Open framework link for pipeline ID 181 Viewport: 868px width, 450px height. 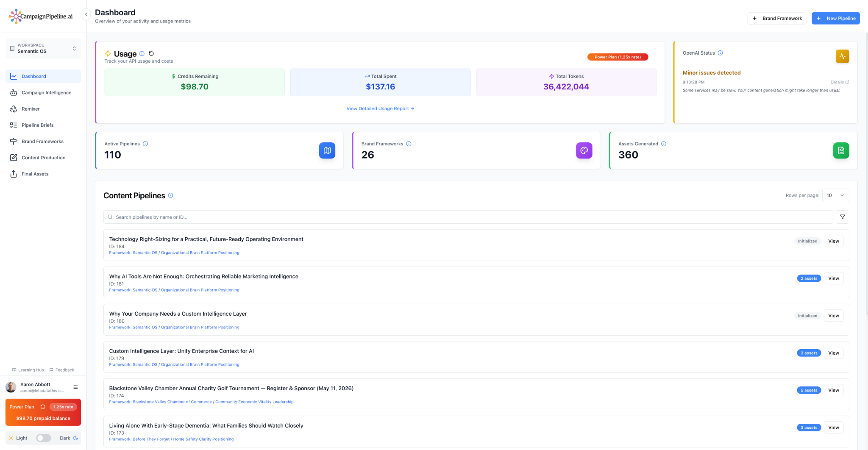pyautogui.click(x=174, y=290)
